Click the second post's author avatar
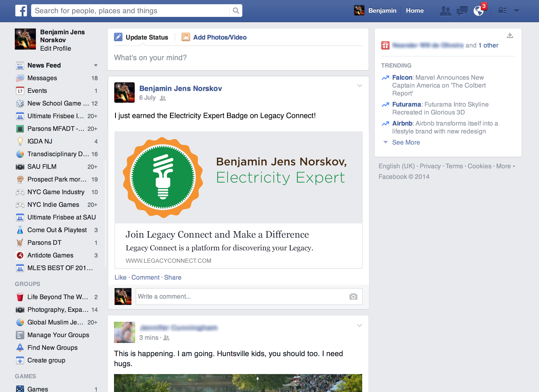The height and width of the screenshot is (392, 539). (125, 332)
